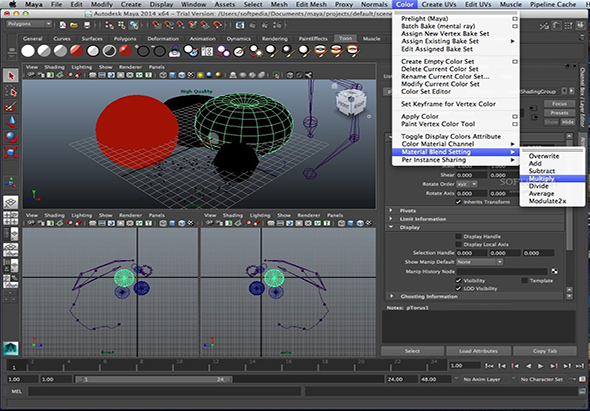The image size is (590, 411).
Task: Open the Rotate Order xyz dropdown
Action: 467,184
